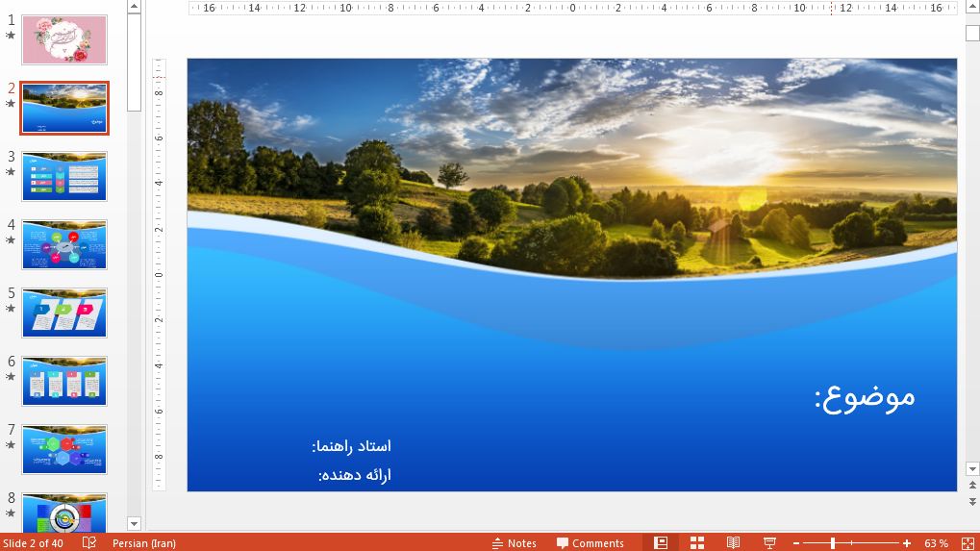Click thumbnail pane scroll up arrow
The height and width of the screenshot is (551, 980).
[x=134, y=7]
